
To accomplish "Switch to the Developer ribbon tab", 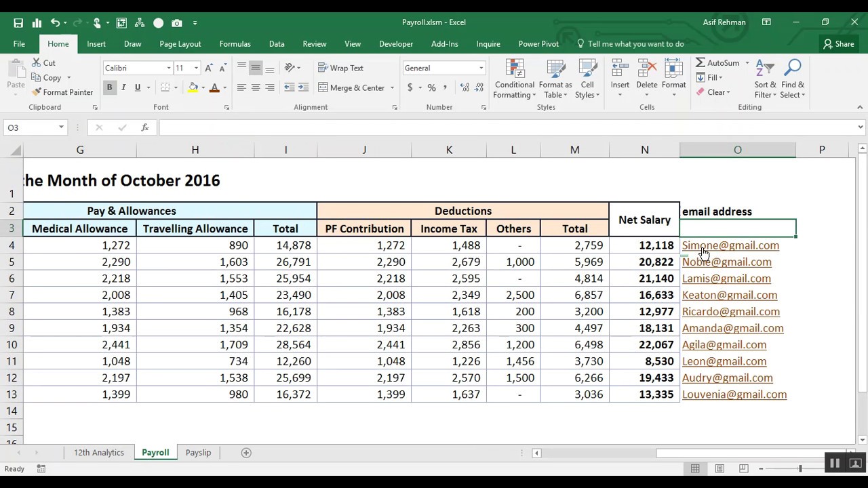I will click(x=396, y=44).
